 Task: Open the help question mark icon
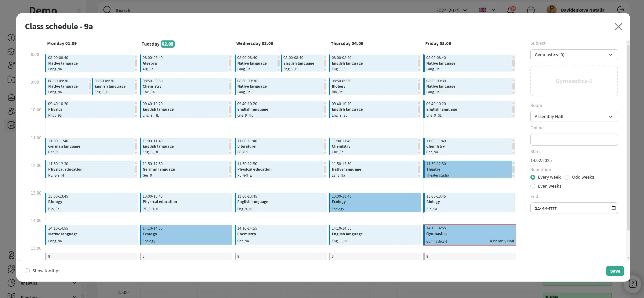(633, 284)
